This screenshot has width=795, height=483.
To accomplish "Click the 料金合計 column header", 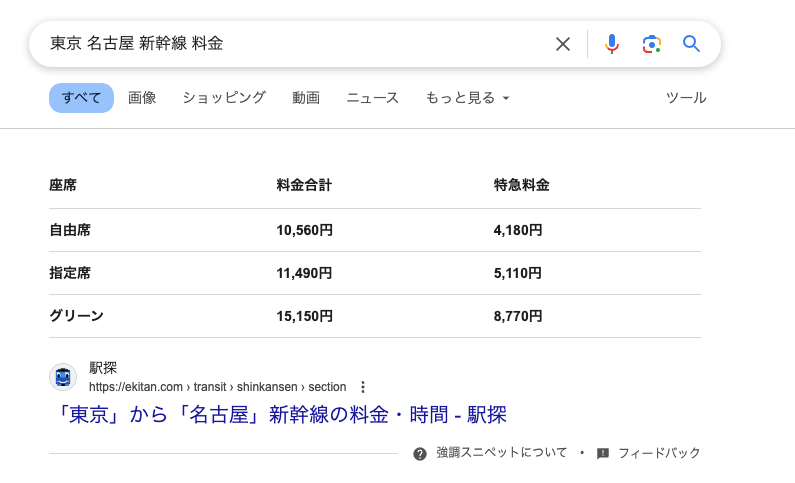I will point(304,185).
